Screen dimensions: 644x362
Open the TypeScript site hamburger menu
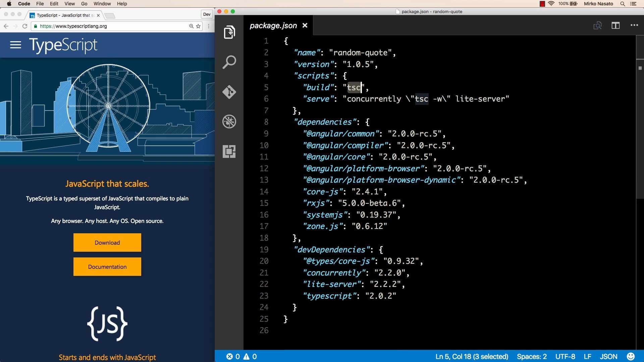[15, 45]
